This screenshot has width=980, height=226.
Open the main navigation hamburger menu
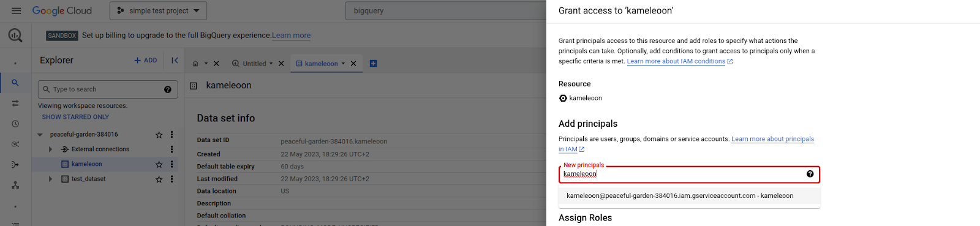coord(17,10)
